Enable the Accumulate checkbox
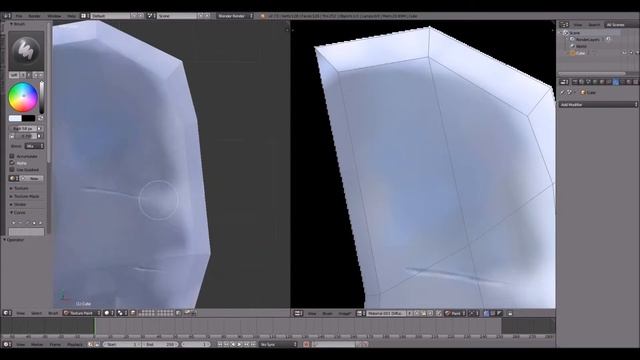Image resolution: width=640 pixels, height=360 pixels. (x=12, y=156)
